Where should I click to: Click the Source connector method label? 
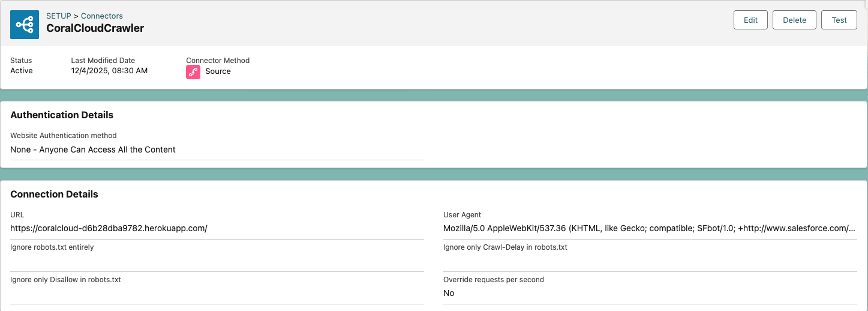218,71
